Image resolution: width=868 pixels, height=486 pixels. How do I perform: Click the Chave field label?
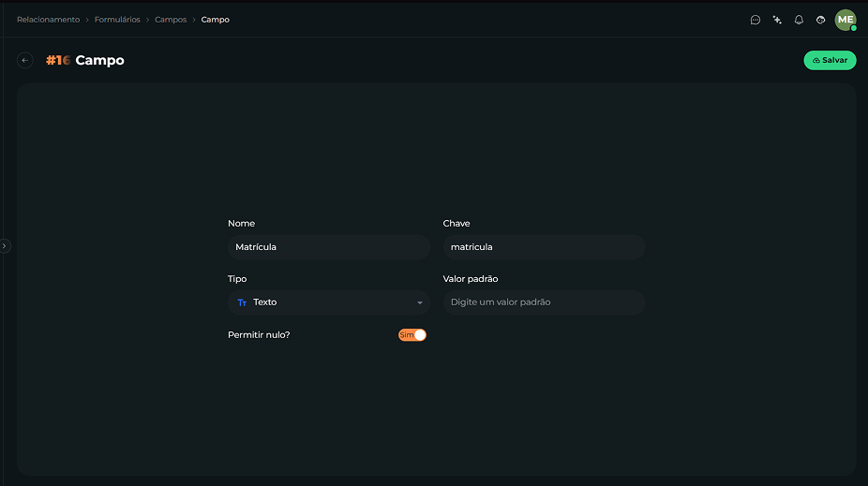(x=456, y=224)
